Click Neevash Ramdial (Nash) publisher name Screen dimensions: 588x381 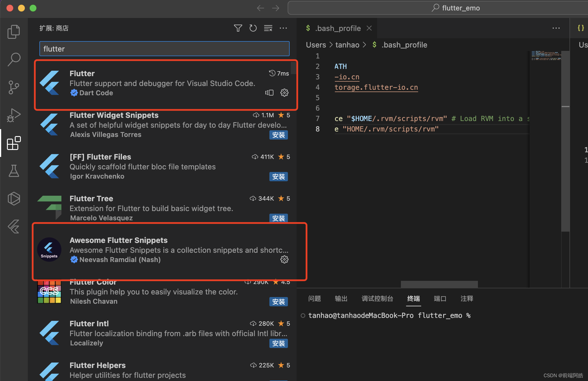[x=120, y=260]
